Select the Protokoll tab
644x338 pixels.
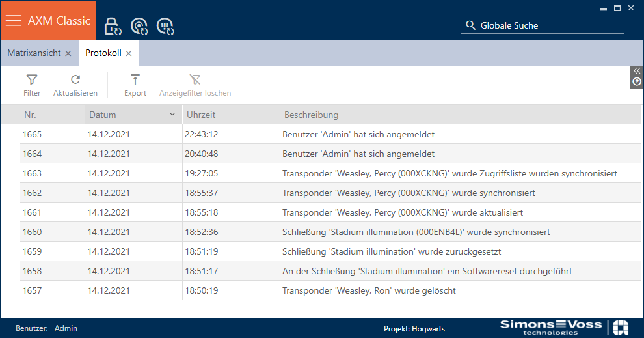(103, 53)
